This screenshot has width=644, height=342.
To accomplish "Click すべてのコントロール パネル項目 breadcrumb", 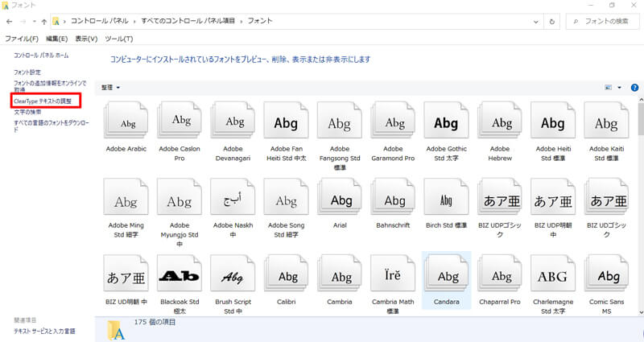I will (x=188, y=21).
